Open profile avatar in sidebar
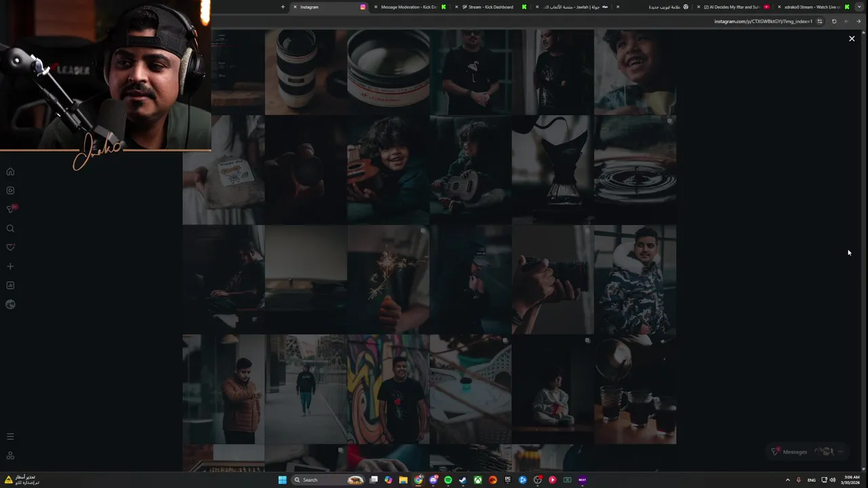Screen dimensions: 868x488 [x=10, y=304]
